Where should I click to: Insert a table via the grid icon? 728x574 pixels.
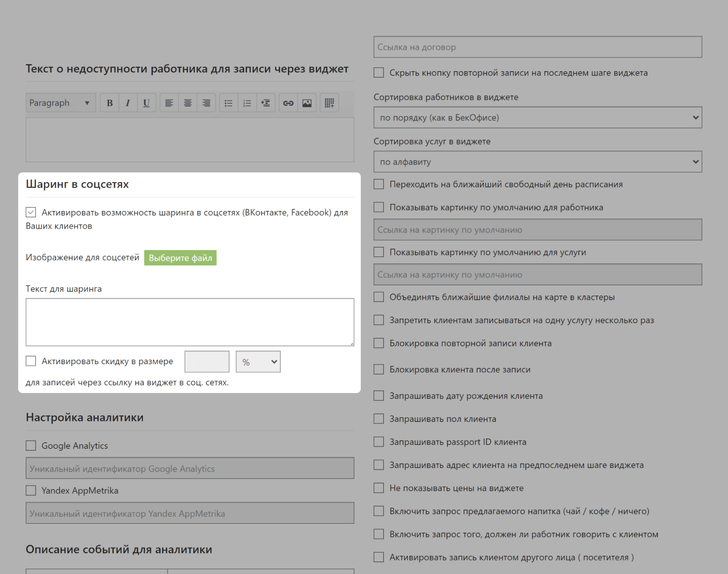coord(329,103)
